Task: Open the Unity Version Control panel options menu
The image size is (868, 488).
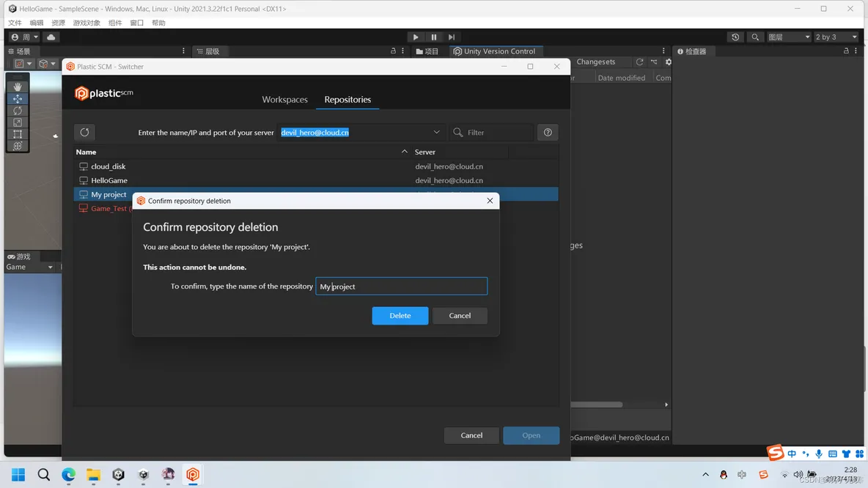Action: [x=663, y=51]
